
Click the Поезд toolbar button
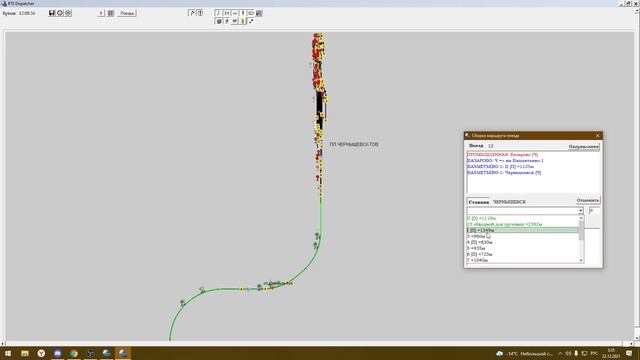(x=127, y=13)
